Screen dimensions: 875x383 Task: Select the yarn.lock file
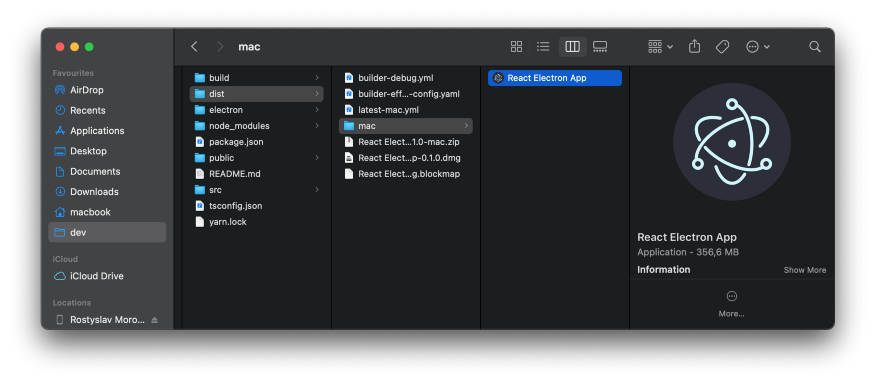pyautogui.click(x=257, y=222)
